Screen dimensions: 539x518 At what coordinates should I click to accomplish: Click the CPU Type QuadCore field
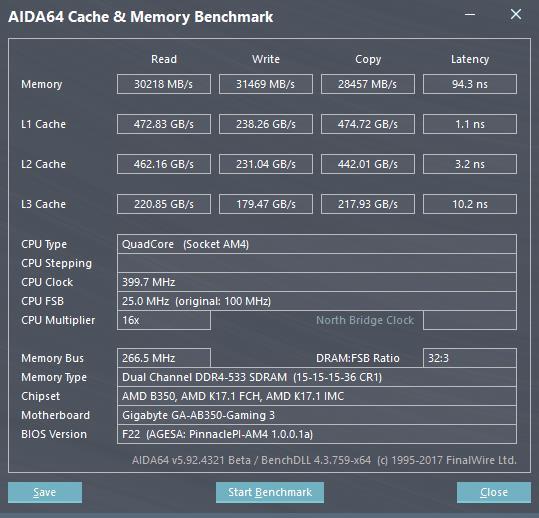tap(317, 244)
